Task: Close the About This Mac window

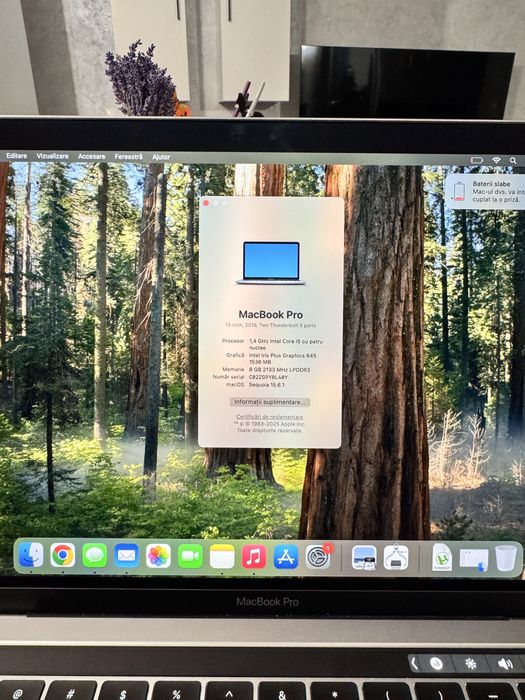Action: coord(206,203)
